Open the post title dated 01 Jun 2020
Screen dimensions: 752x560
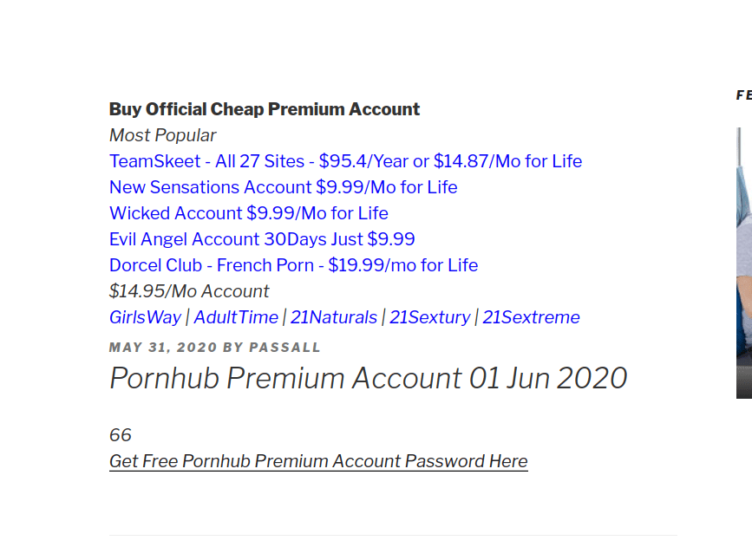pyautogui.click(x=369, y=378)
